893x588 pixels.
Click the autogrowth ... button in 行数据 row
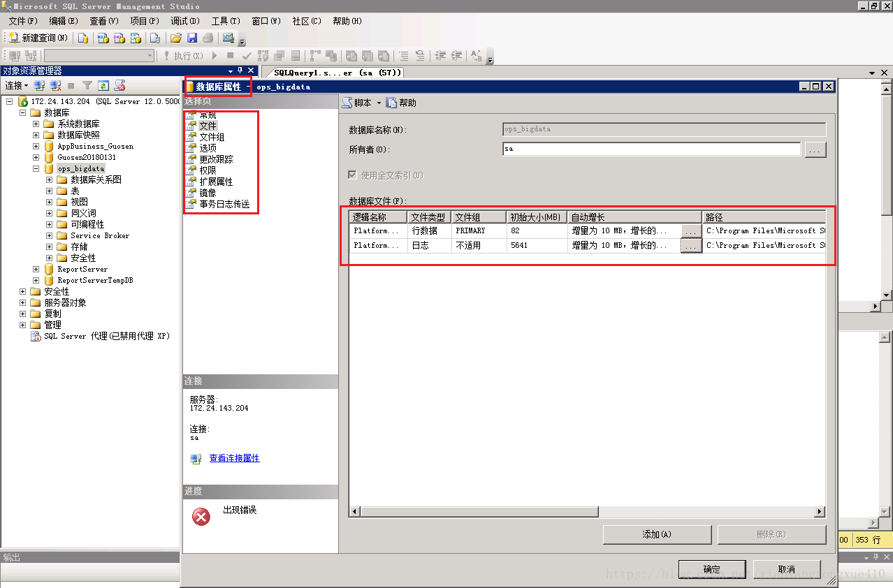[691, 230]
